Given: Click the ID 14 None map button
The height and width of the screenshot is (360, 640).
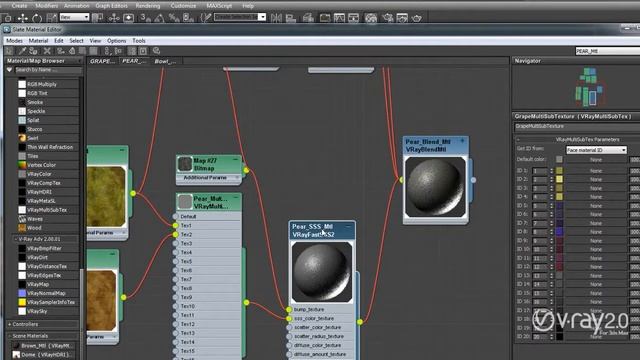Looking at the screenshot, I should [x=596, y=284].
